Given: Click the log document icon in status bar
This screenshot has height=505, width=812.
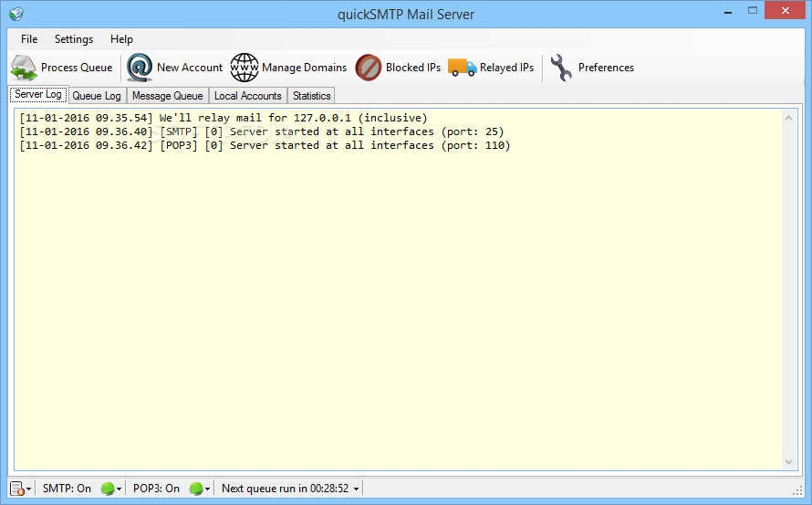Looking at the screenshot, I should (x=17, y=489).
